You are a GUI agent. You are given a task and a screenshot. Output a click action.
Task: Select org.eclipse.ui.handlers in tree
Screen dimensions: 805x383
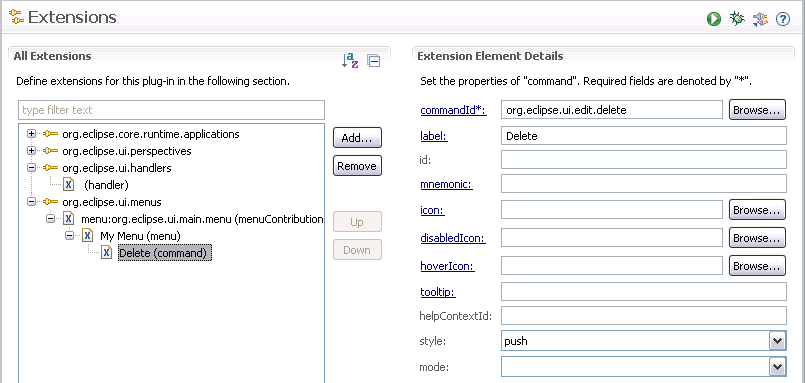(117, 168)
